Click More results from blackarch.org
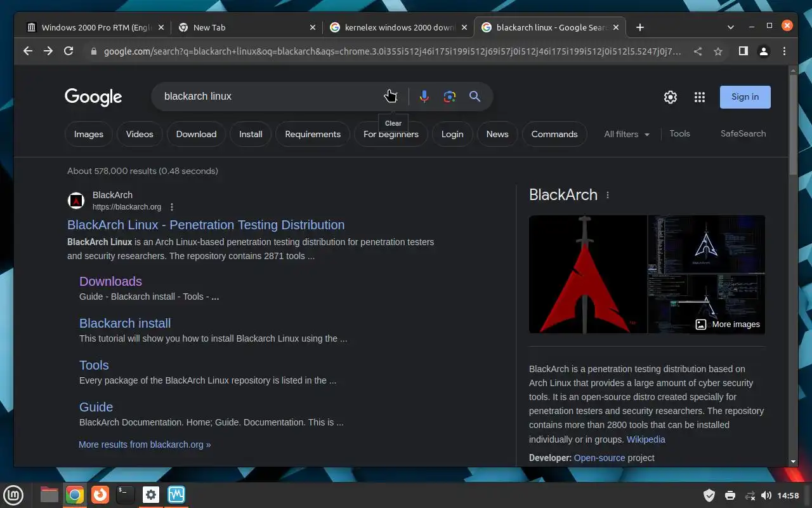This screenshot has width=812, height=508. (145, 444)
